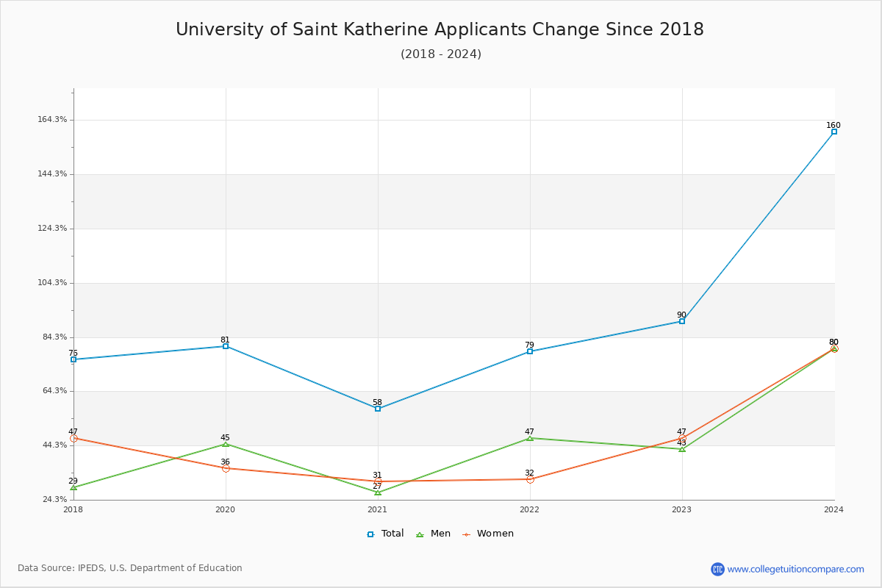Click the 2020 x-axis label

tap(226, 509)
